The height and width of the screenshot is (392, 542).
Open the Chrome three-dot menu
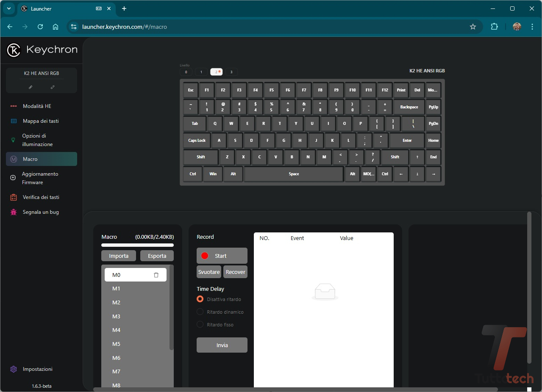pos(532,27)
